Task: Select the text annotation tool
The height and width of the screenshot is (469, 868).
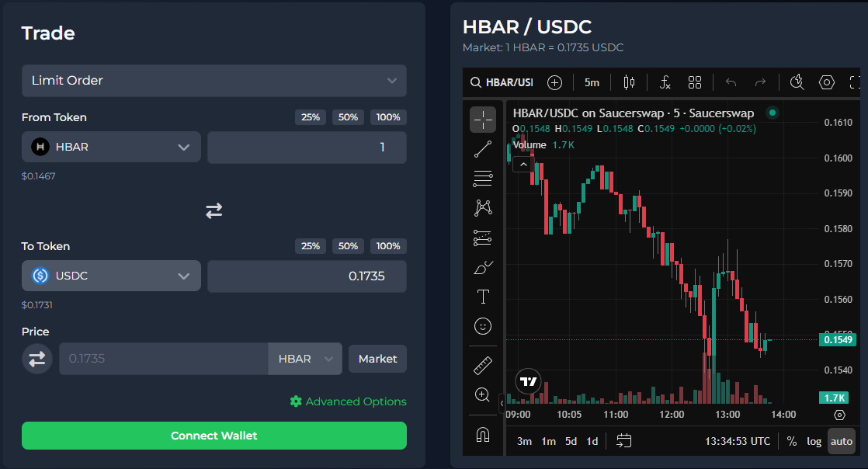Action: [x=482, y=296]
